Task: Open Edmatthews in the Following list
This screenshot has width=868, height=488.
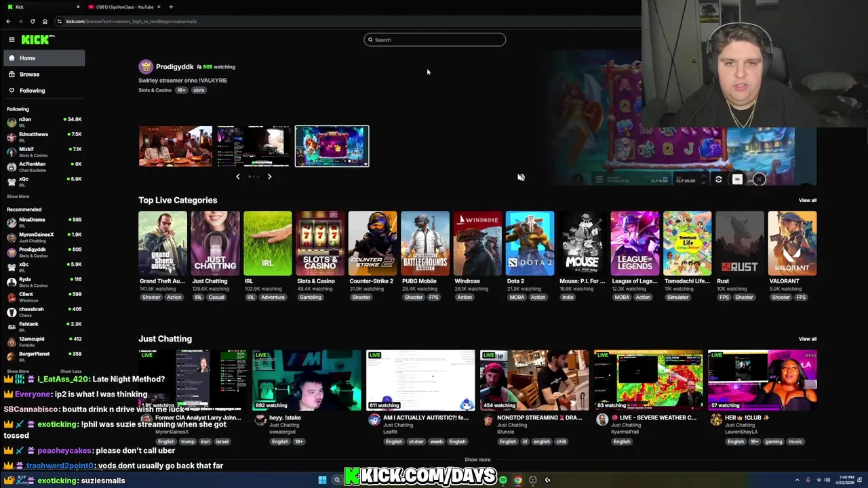Action: click(44, 137)
